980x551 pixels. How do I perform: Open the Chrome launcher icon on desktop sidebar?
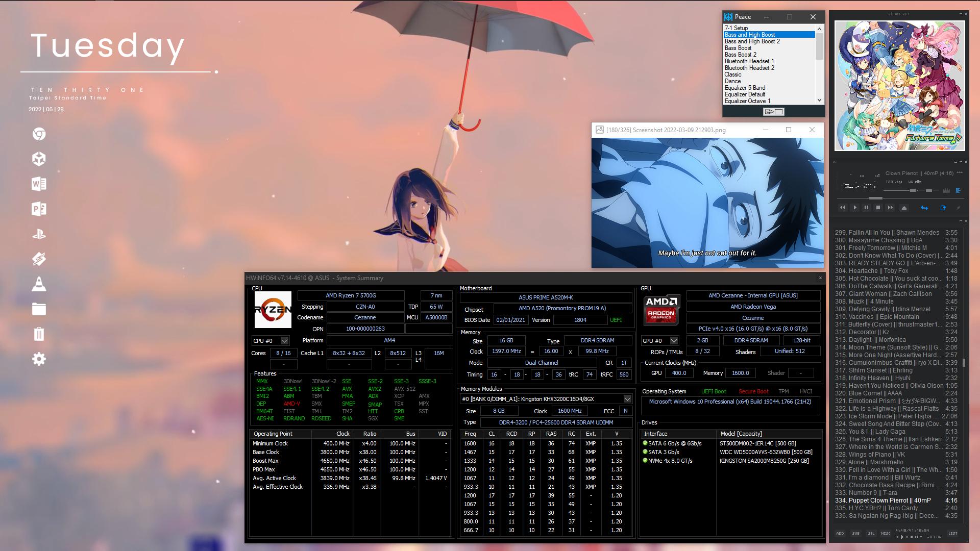(x=39, y=134)
